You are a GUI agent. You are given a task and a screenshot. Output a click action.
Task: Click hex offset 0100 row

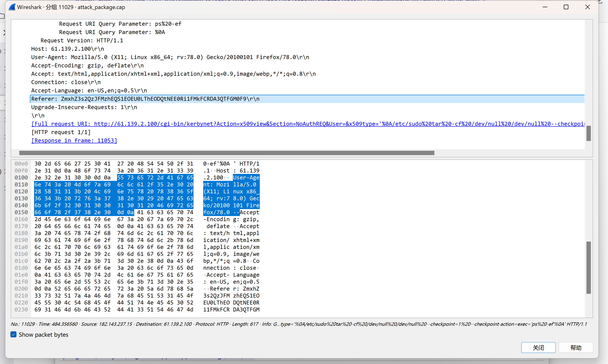point(21,177)
